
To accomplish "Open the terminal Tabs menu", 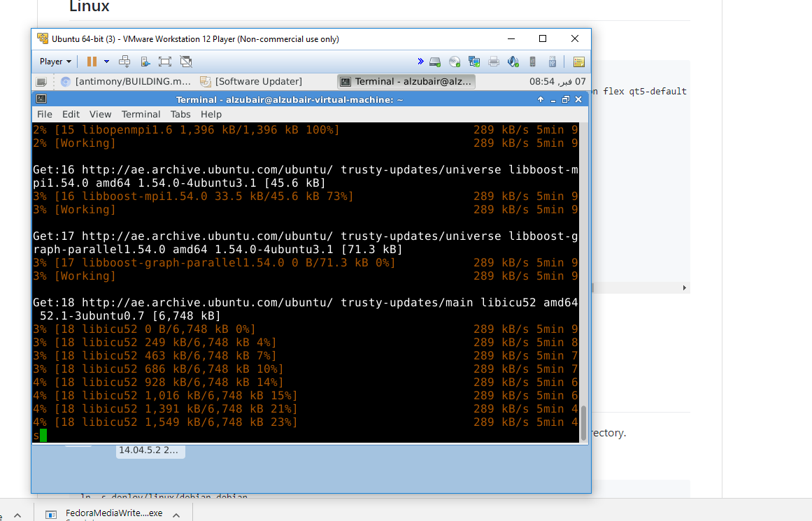I will tap(180, 115).
